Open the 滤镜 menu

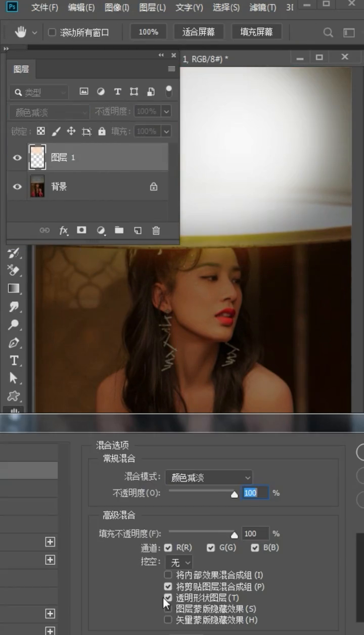click(x=263, y=8)
